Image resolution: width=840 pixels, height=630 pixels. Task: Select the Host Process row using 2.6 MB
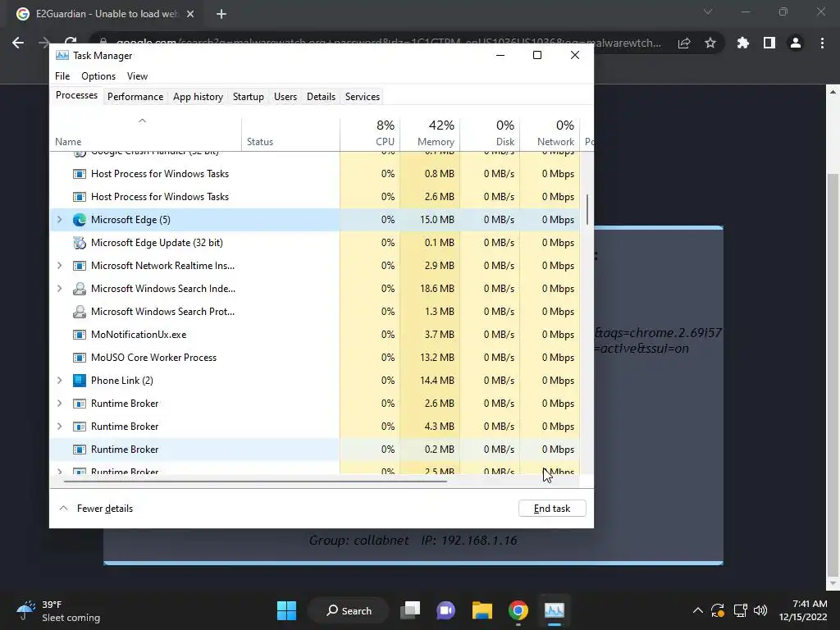[x=315, y=197]
